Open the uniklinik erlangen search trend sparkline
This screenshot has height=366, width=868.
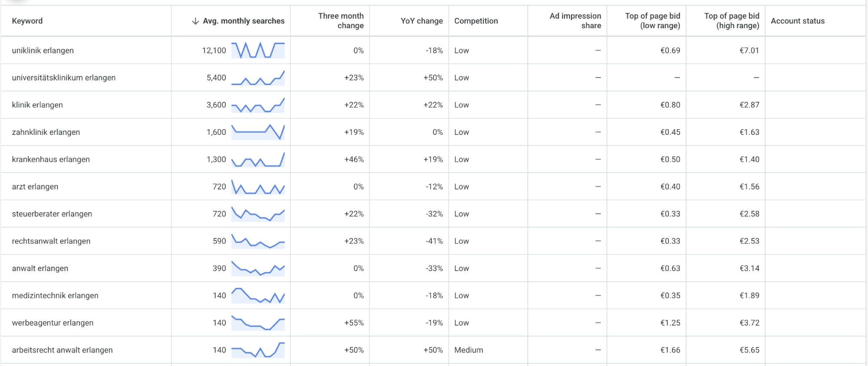[258, 50]
